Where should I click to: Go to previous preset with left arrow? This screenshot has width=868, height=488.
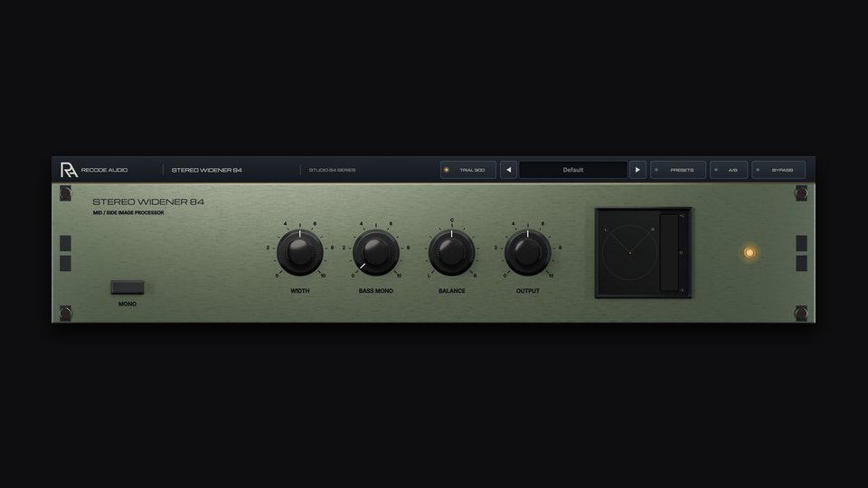point(508,170)
